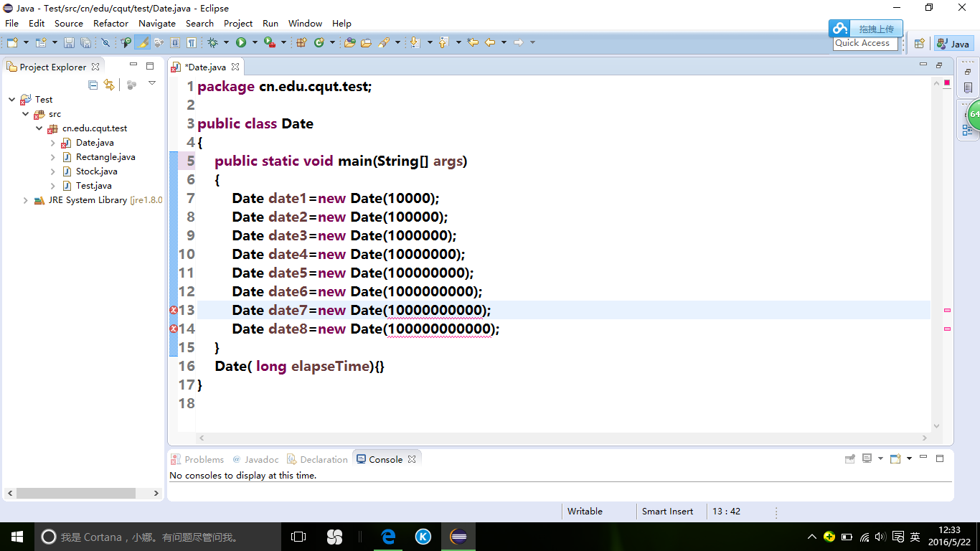The height and width of the screenshot is (551, 980).
Task: Click the Open Type icon
Action: (350, 42)
